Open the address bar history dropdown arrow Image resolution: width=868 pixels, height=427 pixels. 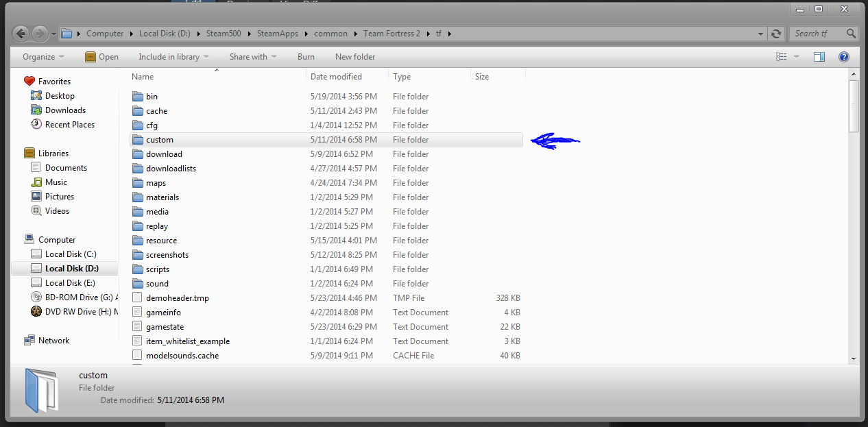[761, 34]
